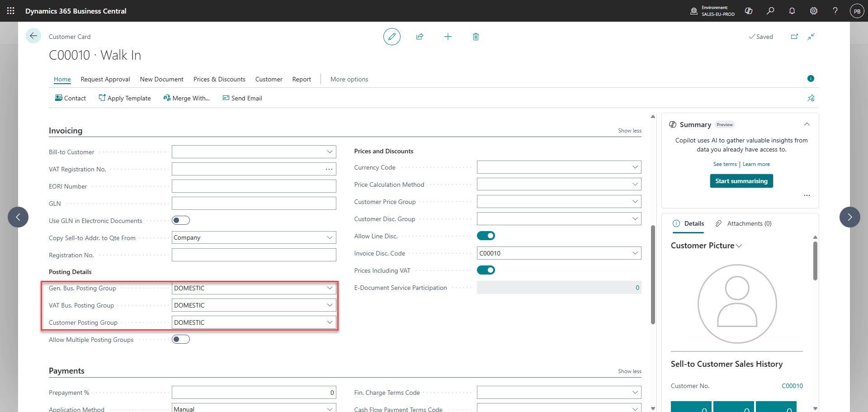Viewport: 868px width, 412px height.
Task: Switch to Details factbox tab
Action: (x=689, y=224)
